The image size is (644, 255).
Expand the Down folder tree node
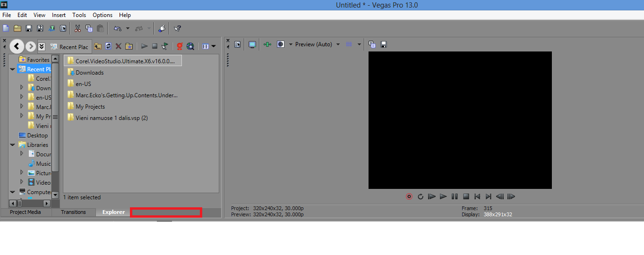[22, 87]
